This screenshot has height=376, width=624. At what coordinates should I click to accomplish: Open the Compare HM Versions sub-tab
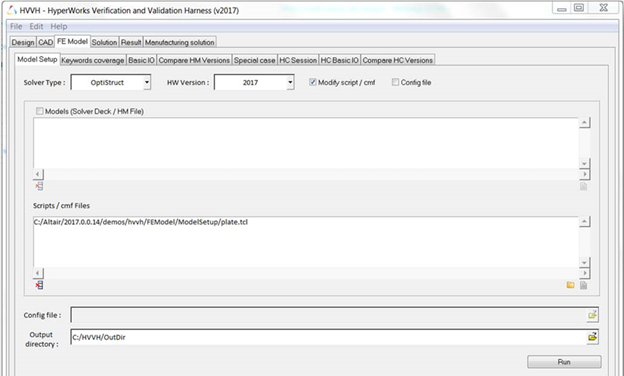194,60
